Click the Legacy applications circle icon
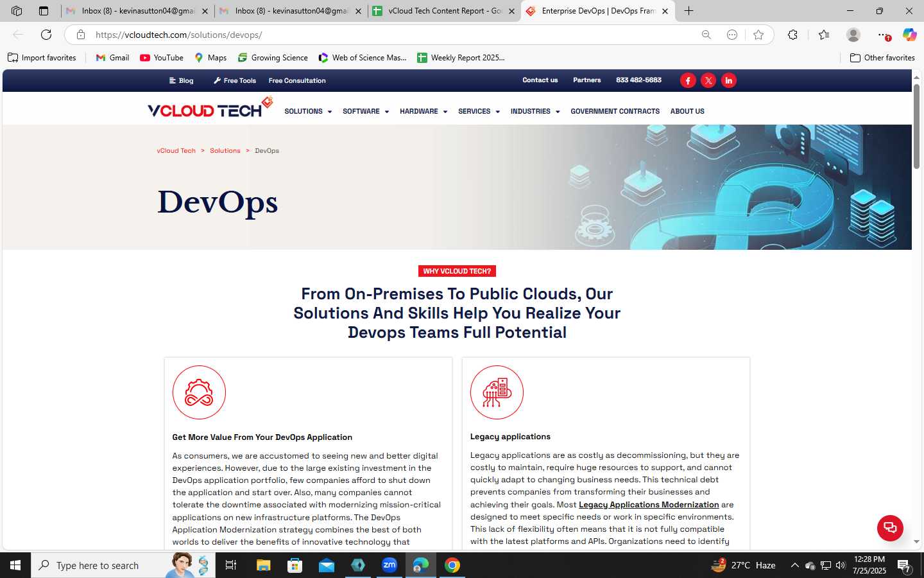Image resolution: width=924 pixels, height=578 pixels. [x=497, y=392]
